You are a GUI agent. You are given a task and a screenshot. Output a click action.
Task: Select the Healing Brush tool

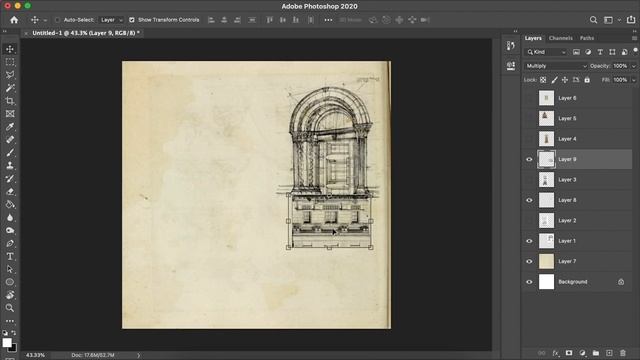pos(10,140)
